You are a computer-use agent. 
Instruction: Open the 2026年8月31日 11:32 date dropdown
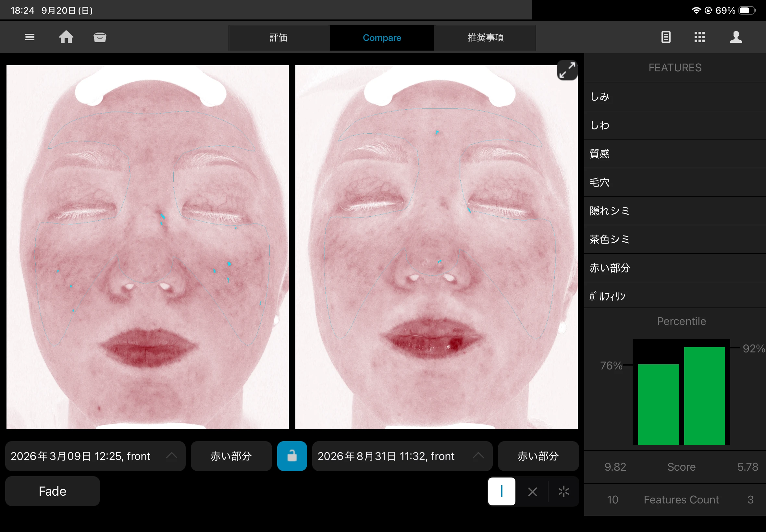coord(402,456)
